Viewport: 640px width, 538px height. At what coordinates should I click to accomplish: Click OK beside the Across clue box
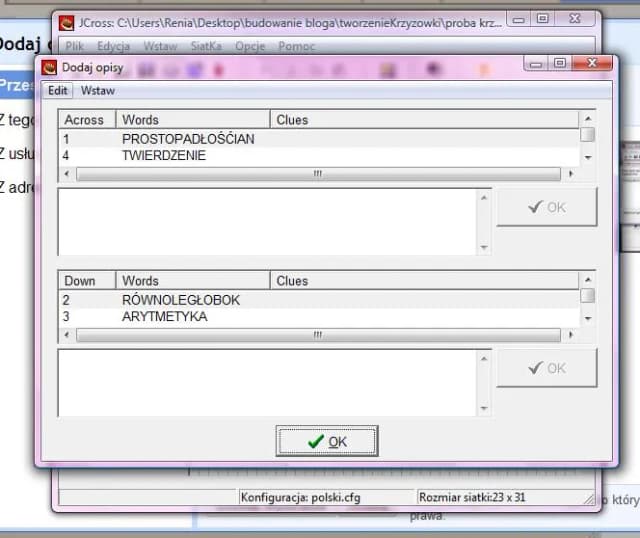tap(546, 207)
